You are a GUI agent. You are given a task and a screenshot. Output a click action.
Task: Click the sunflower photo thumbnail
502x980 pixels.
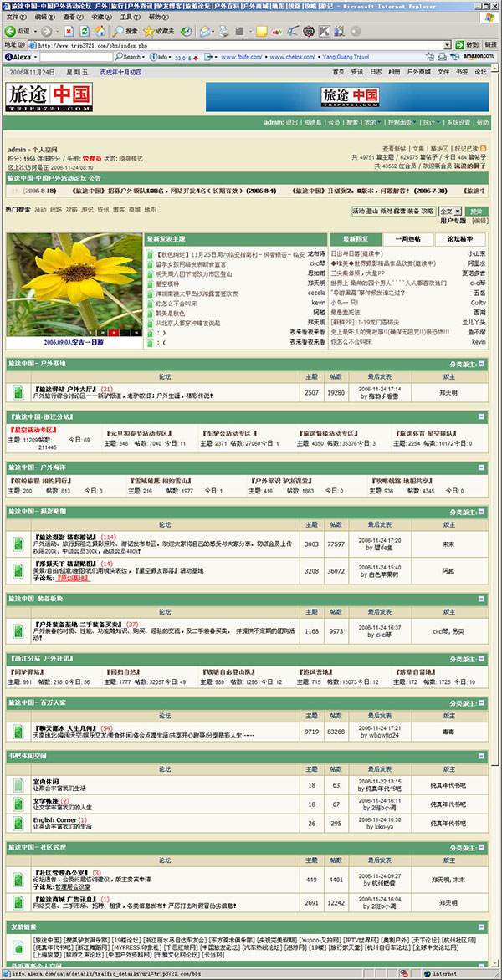[74, 285]
